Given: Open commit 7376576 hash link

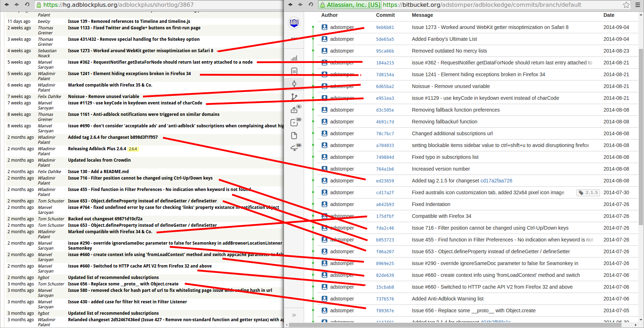Looking at the screenshot, I should (385, 299).
